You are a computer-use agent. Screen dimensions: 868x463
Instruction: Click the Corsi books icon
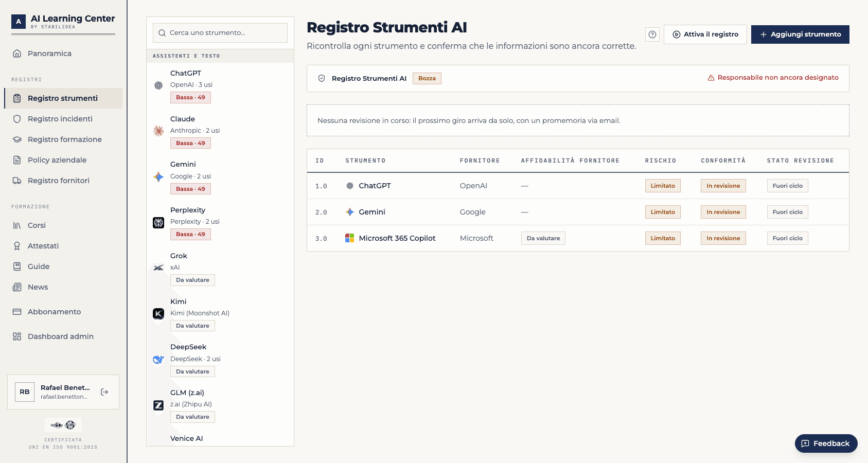pos(17,225)
